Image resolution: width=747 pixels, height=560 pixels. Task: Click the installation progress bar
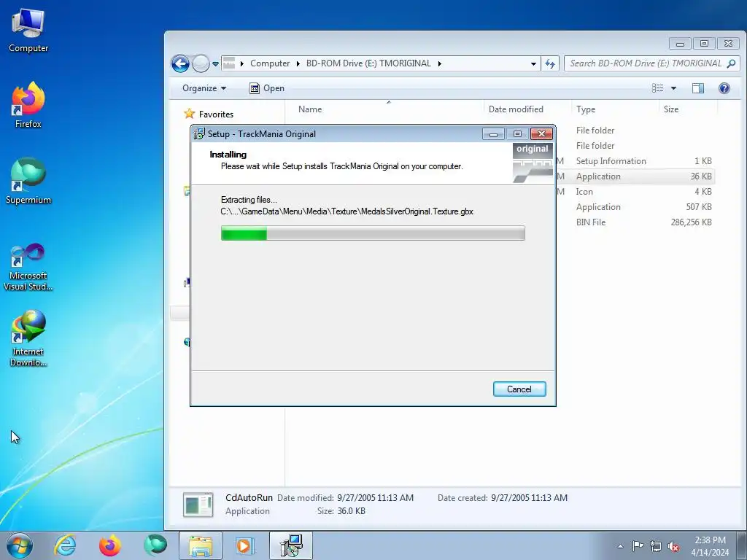pyautogui.click(x=373, y=233)
